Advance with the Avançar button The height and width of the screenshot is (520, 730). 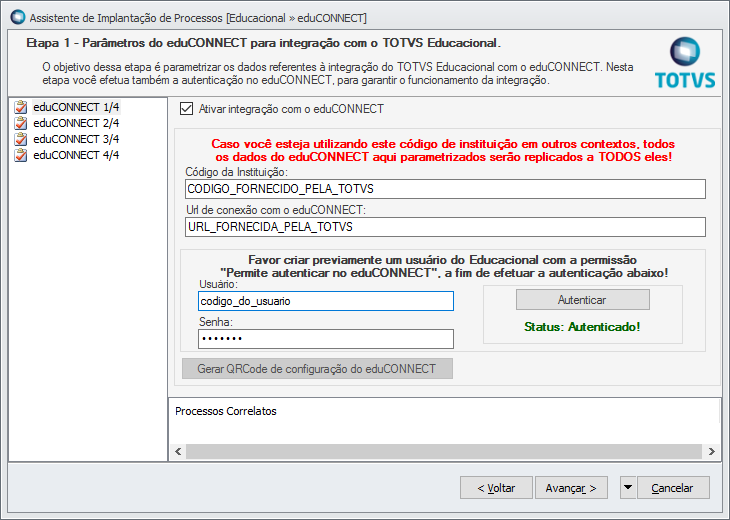(x=571, y=488)
